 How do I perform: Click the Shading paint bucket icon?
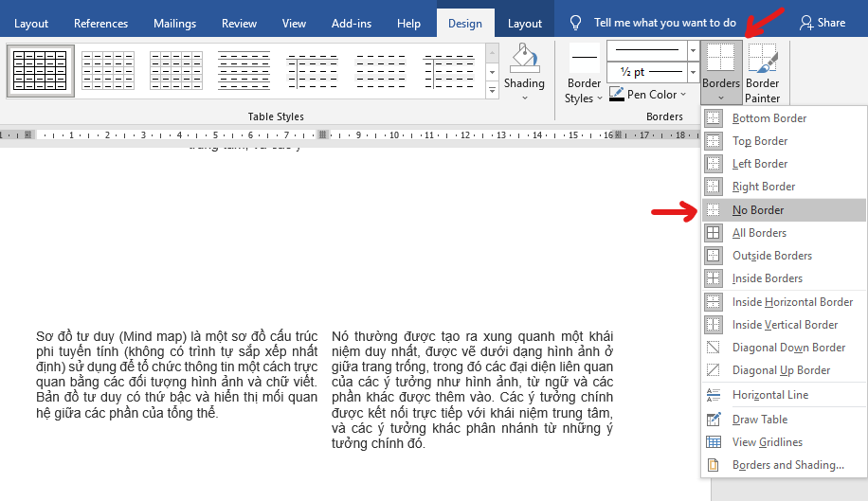click(x=524, y=59)
